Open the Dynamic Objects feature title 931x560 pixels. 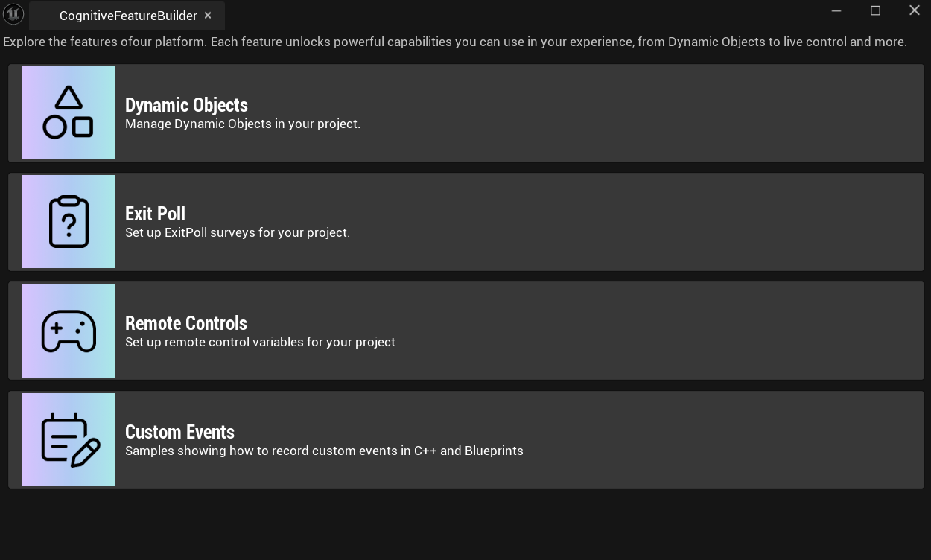click(x=186, y=105)
